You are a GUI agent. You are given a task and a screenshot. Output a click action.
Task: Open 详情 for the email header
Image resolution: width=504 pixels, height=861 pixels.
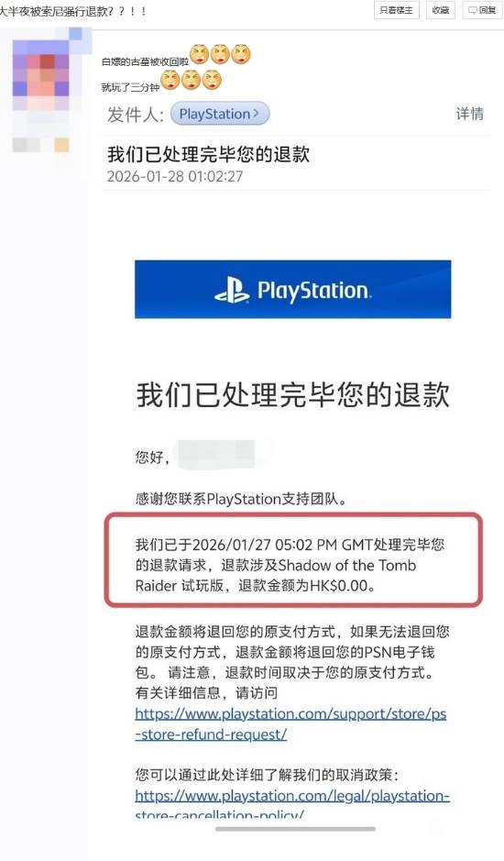470,114
